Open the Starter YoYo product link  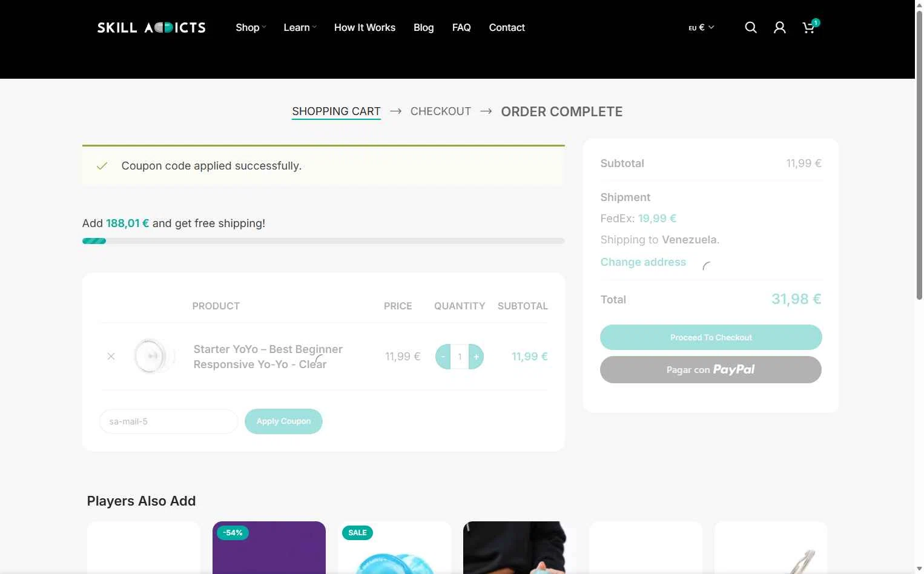click(x=268, y=357)
